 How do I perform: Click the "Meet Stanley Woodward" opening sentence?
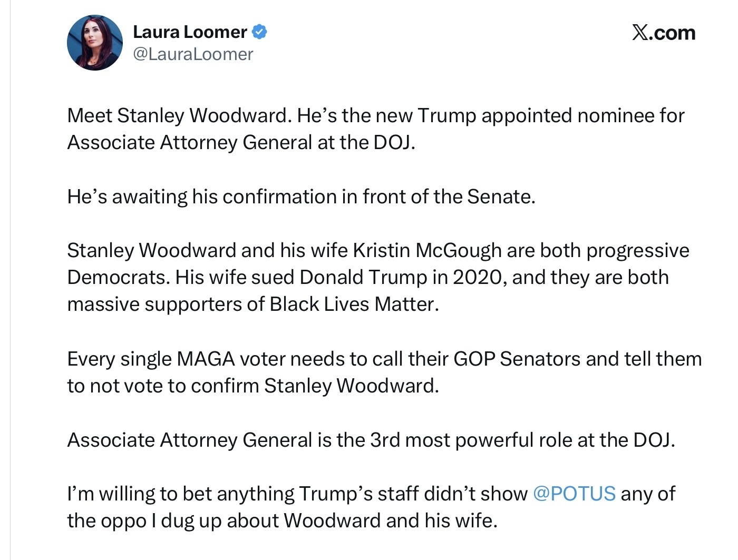click(x=178, y=115)
